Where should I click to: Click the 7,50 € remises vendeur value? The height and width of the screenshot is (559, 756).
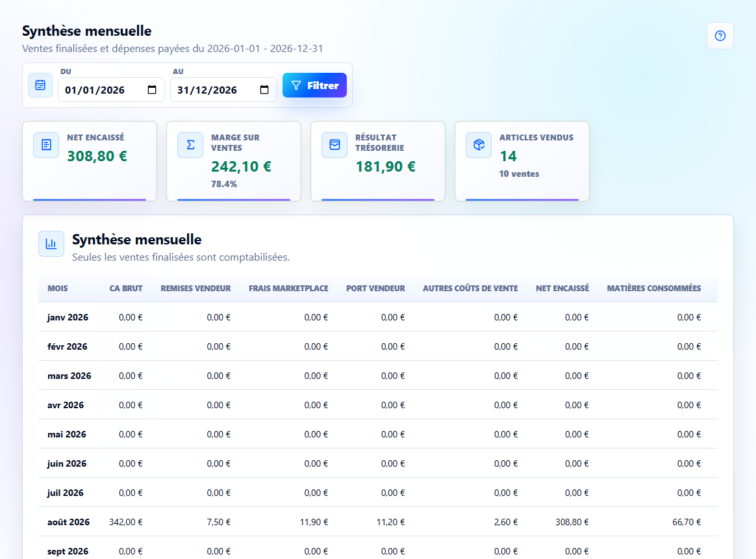tap(218, 522)
